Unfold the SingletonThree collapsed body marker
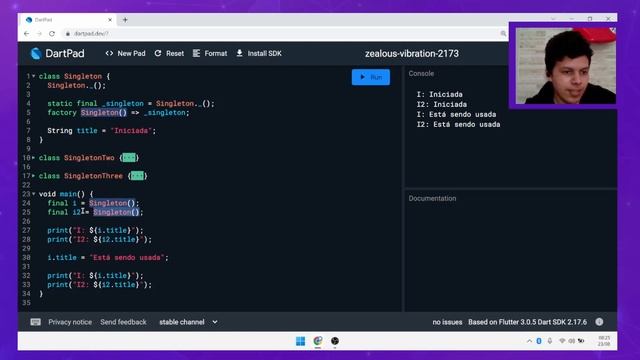 (x=137, y=176)
